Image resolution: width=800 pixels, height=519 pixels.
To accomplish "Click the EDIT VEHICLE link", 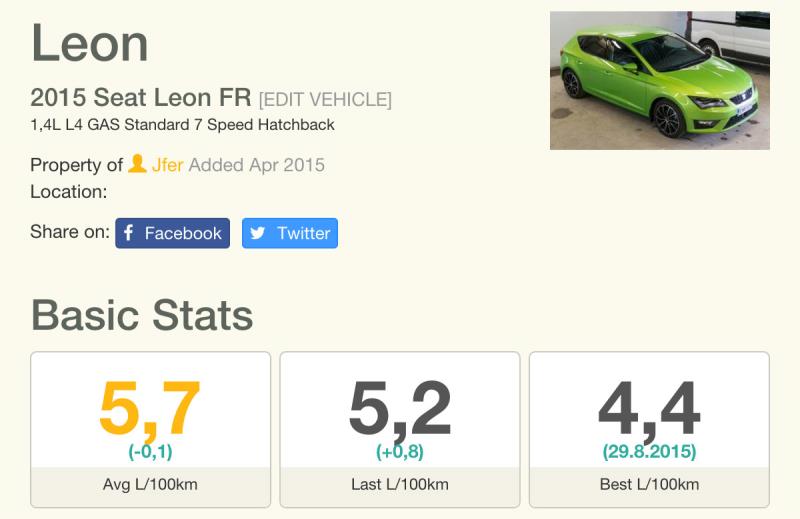I will (325, 99).
